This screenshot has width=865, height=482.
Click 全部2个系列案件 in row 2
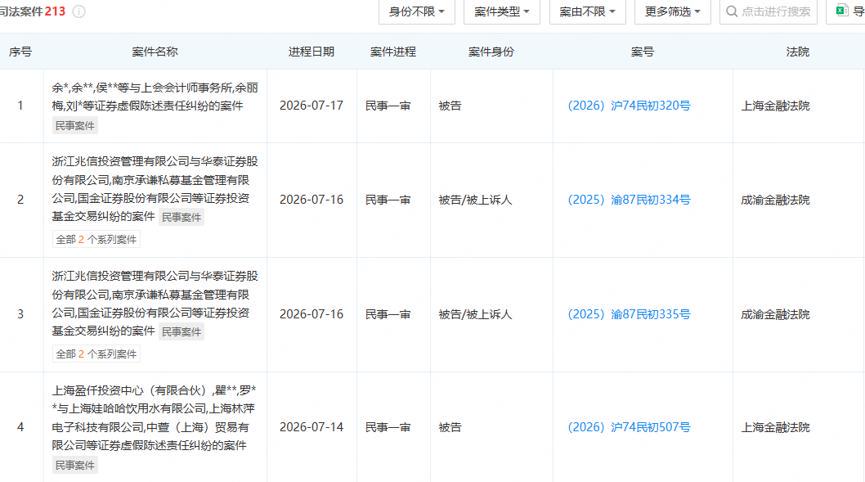click(x=96, y=239)
